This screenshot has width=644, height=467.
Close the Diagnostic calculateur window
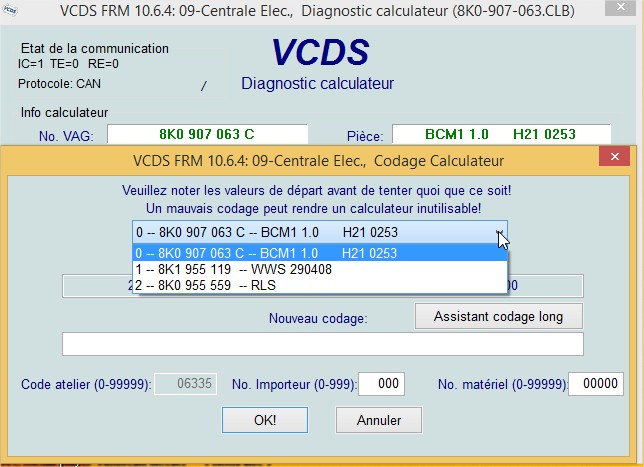click(621, 7)
